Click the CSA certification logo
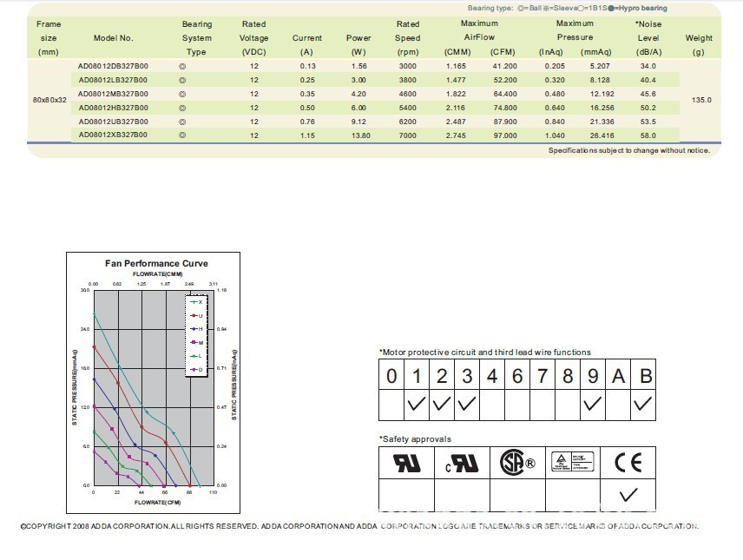743x560 pixels. point(517,463)
